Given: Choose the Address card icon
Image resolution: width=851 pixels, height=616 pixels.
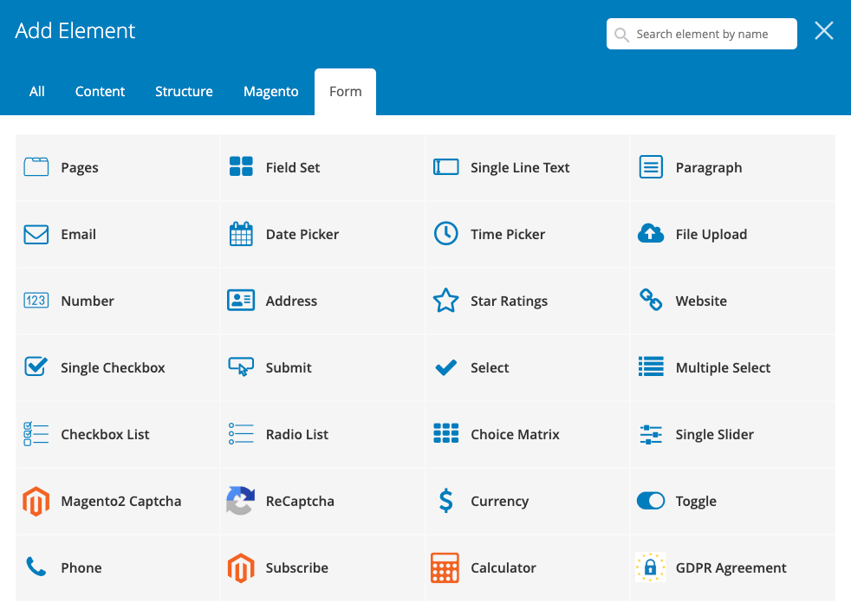Looking at the screenshot, I should coord(241,300).
